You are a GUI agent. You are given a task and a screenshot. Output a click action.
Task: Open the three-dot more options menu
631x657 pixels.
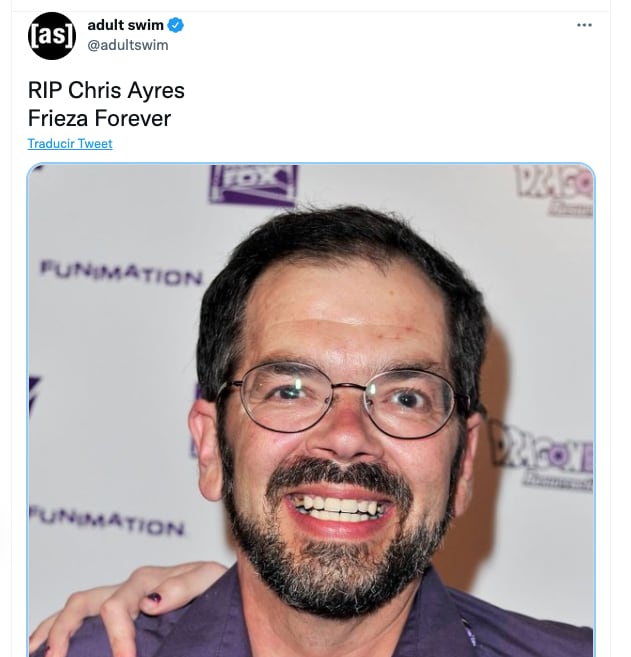click(584, 25)
